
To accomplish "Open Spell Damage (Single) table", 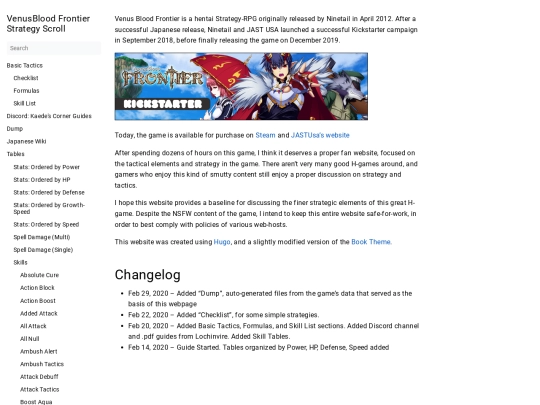I will [x=43, y=250].
